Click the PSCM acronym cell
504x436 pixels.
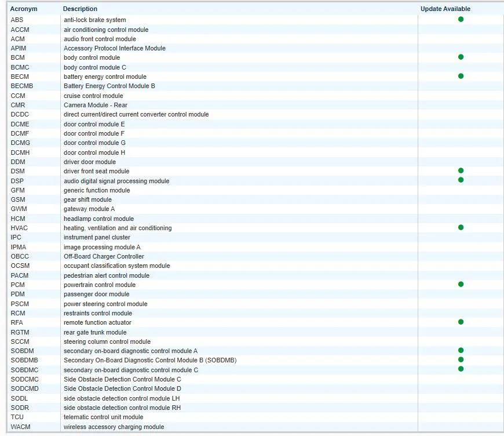[20, 304]
